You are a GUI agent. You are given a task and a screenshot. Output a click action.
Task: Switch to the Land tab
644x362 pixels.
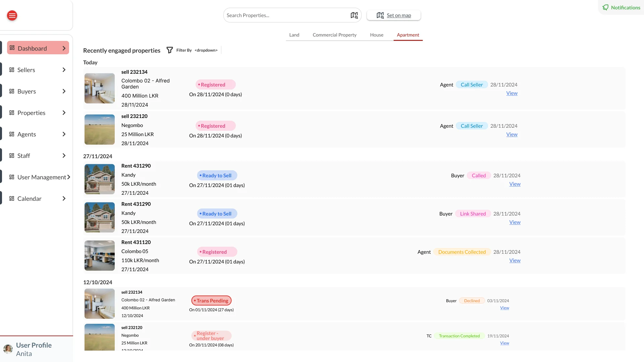[294, 35]
